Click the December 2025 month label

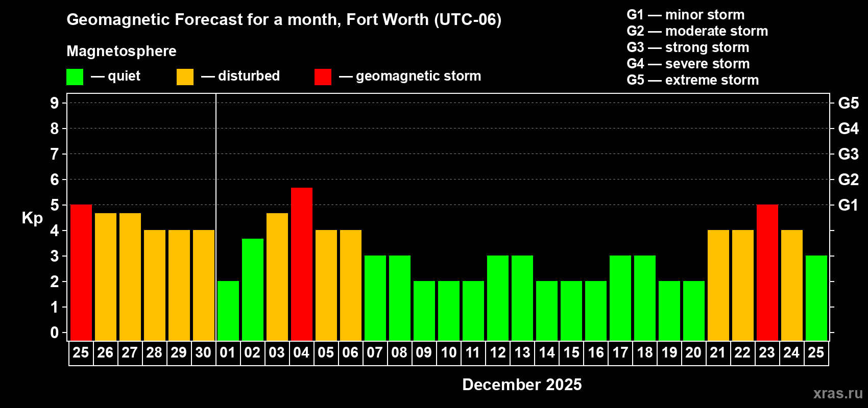(522, 385)
